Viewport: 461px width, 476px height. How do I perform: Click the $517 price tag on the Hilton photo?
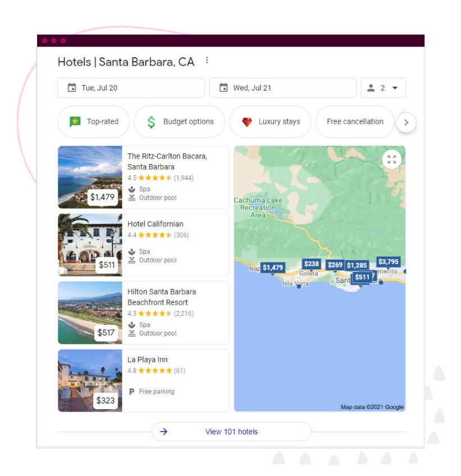click(x=106, y=333)
